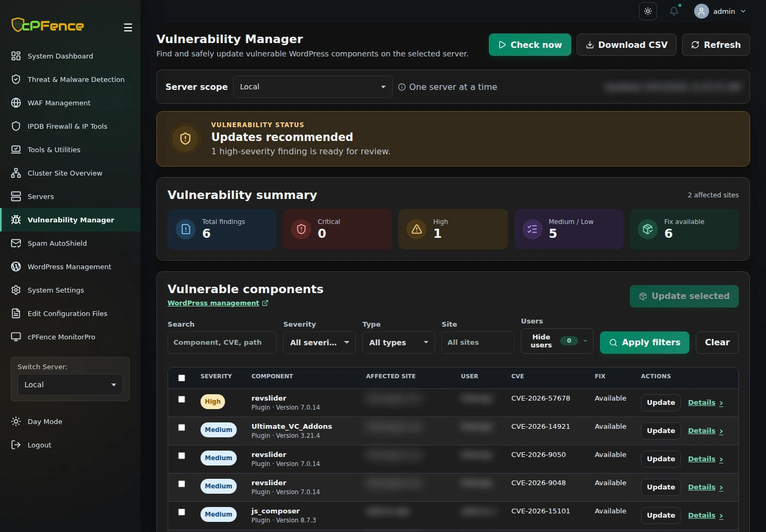Click the Day Mode sun icon
The image size is (766, 532).
(x=16, y=421)
